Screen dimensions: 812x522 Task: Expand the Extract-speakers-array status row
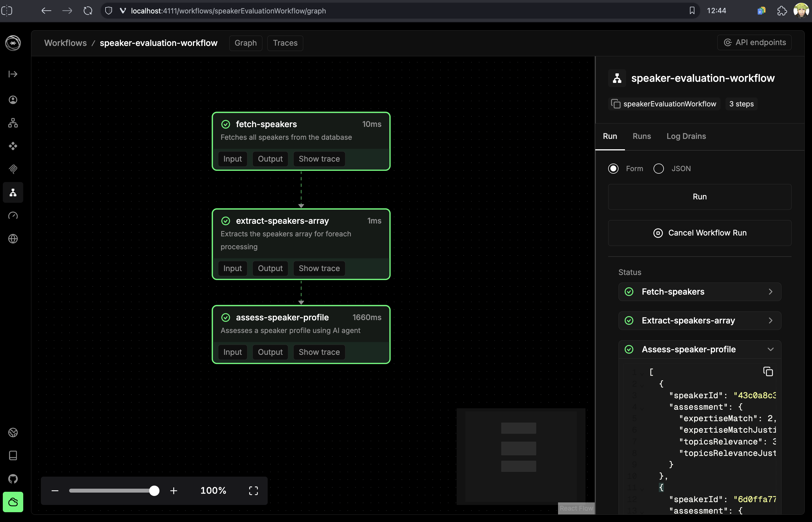770,320
